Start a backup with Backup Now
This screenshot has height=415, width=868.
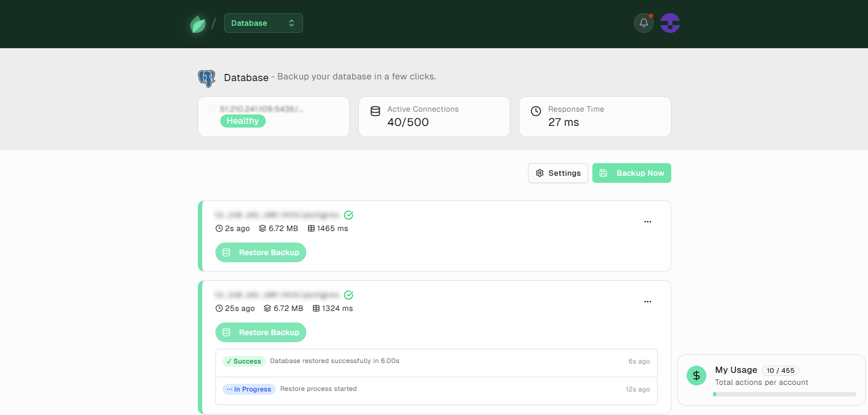(632, 173)
